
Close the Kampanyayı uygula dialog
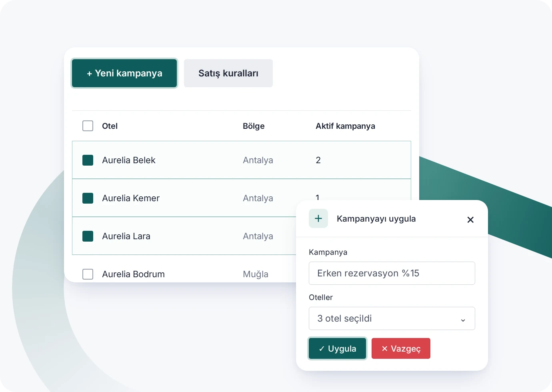tap(470, 220)
